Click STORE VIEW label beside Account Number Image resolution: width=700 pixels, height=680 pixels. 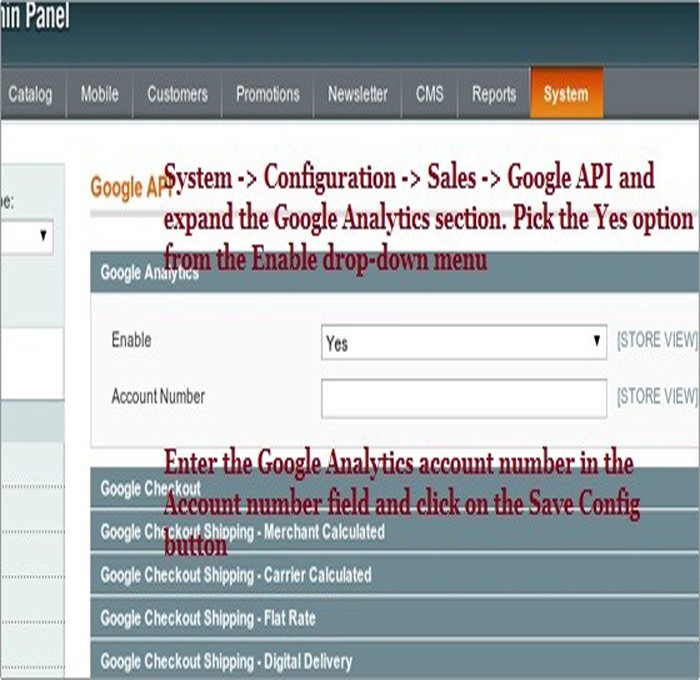pos(657,396)
